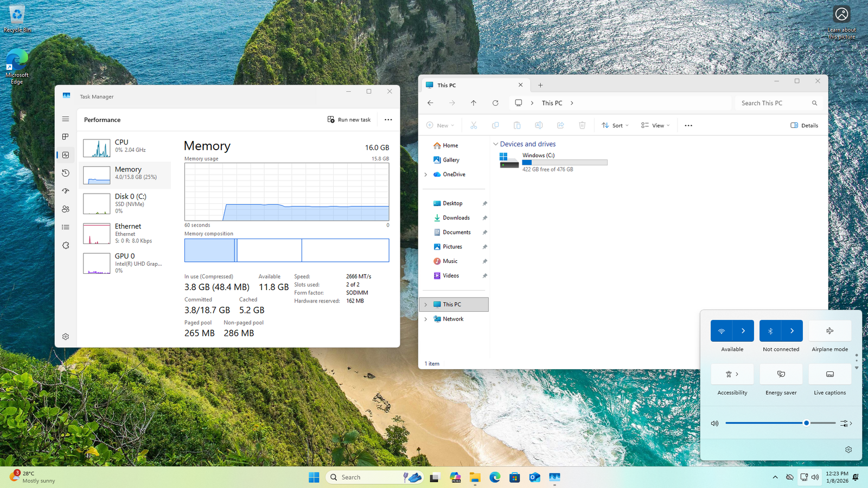Click Run new task button

349,120
